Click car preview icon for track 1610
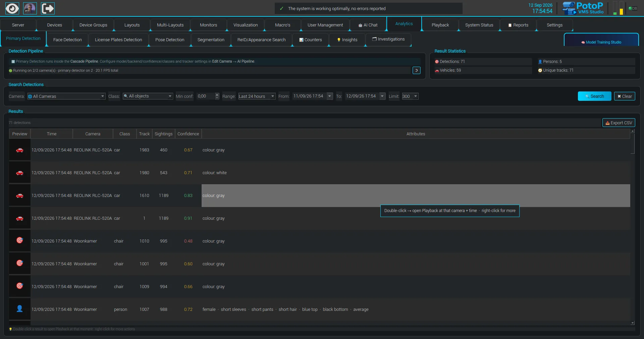 pos(20,196)
